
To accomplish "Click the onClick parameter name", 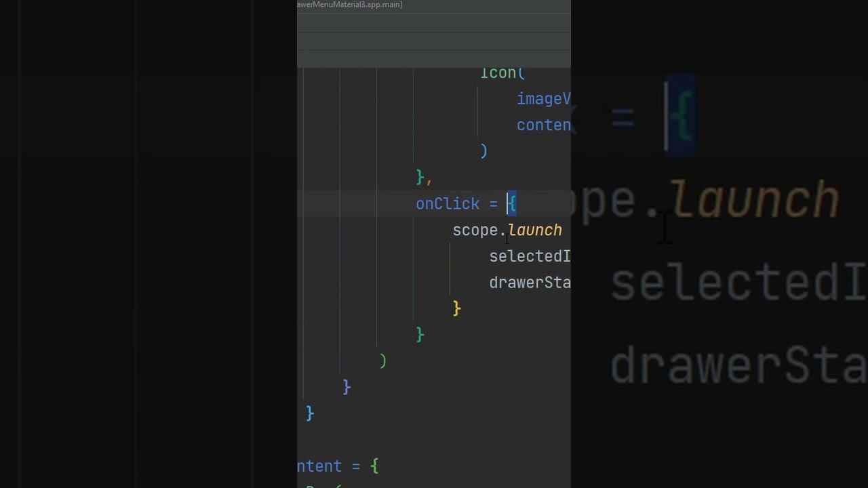I will (x=448, y=204).
